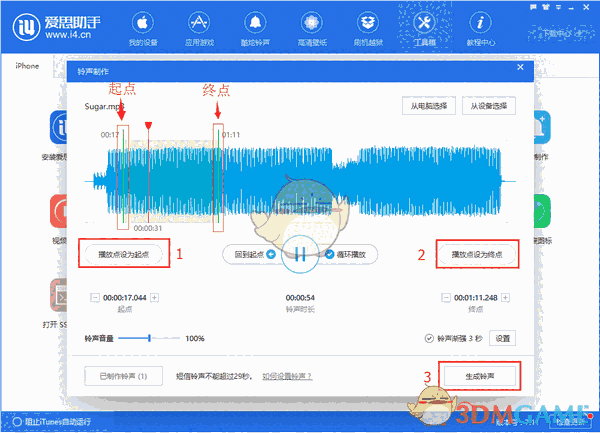
Task: Open the 教程中心 tutorial center tab
Action: pyautogui.click(x=481, y=29)
